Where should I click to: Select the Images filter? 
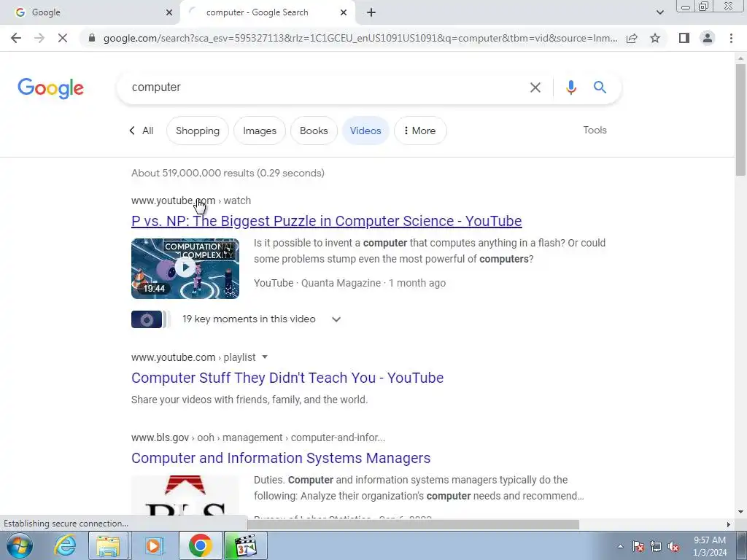[260, 131]
